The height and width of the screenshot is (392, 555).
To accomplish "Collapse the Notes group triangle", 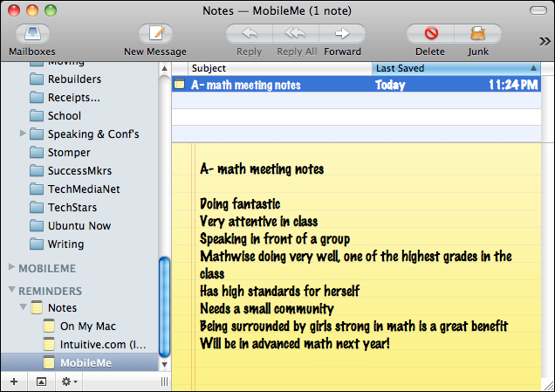I will coord(23,306).
